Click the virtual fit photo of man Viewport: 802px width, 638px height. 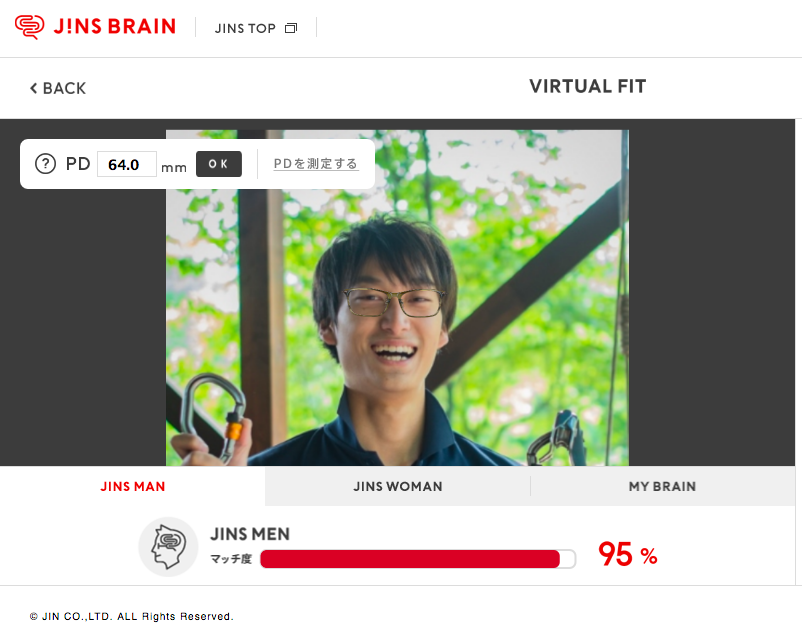397,298
